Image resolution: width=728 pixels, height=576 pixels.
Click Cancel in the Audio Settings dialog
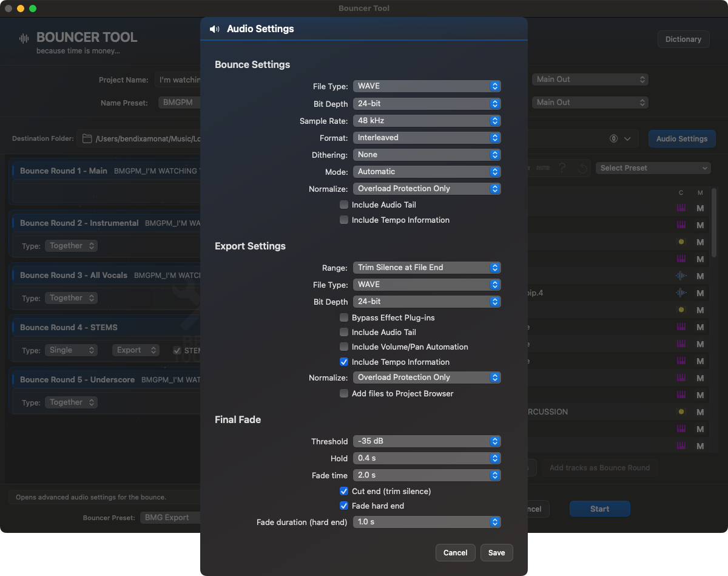pos(456,553)
